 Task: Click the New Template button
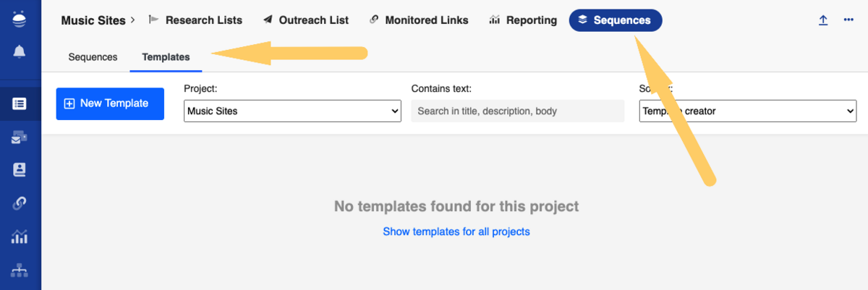tap(110, 103)
